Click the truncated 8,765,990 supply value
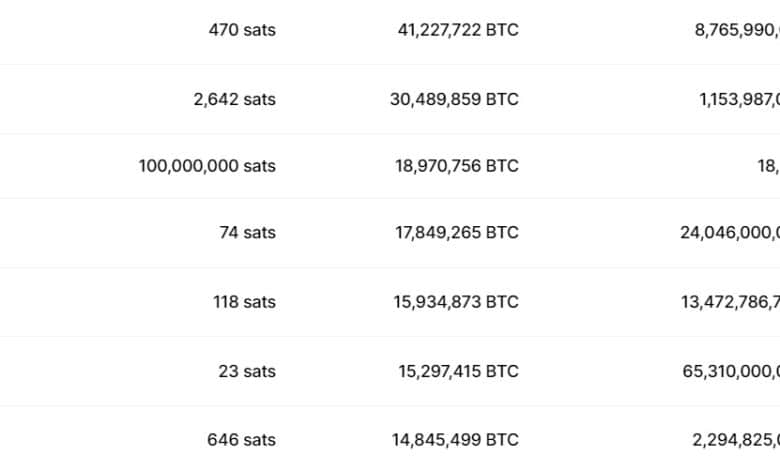 coord(737,30)
